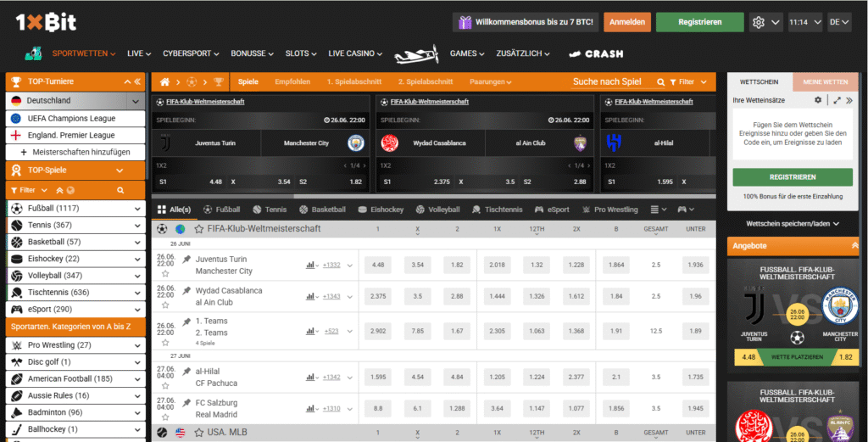The image size is (868, 442).
Task: Open the gift welcome bonus icon
Action: 465,22
